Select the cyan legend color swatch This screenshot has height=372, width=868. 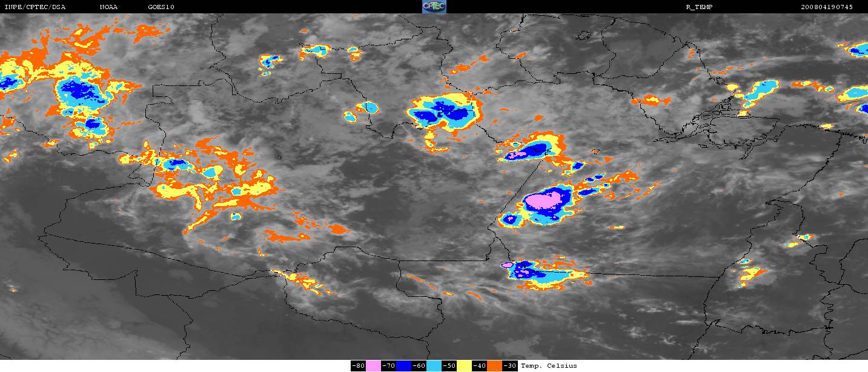pos(434,366)
